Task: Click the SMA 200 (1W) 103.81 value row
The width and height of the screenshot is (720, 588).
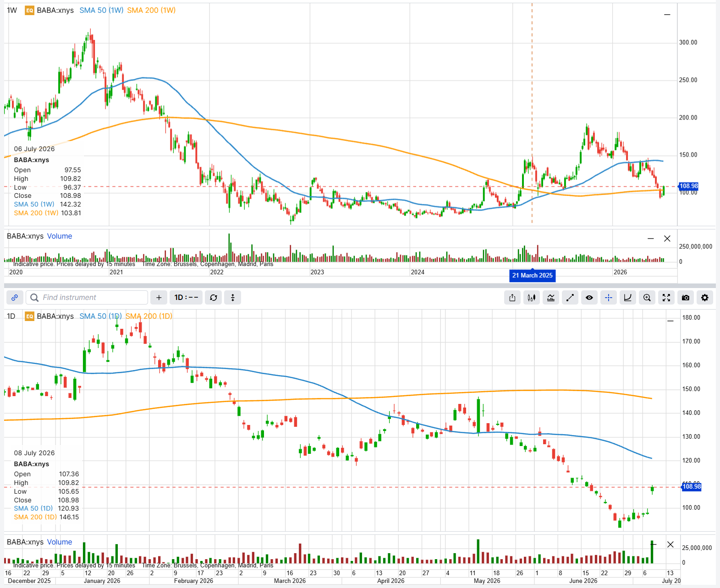Action: 48,213
